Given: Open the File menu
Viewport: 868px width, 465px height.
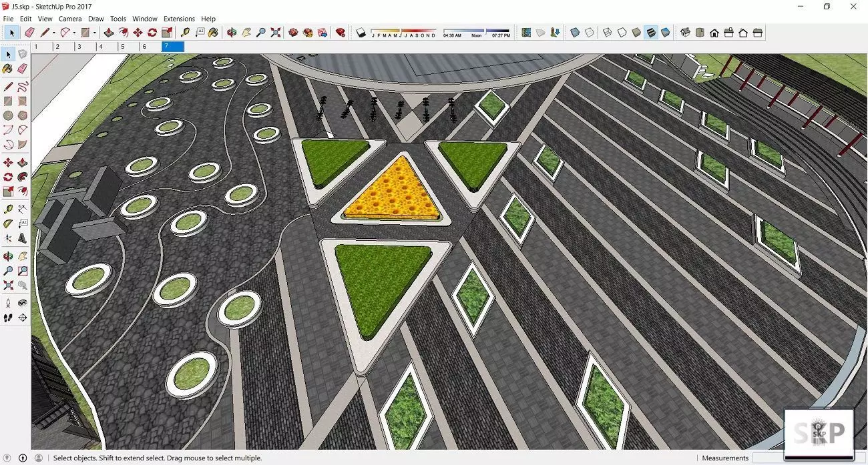Looking at the screenshot, I should pyautogui.click(x=8, y=19).
